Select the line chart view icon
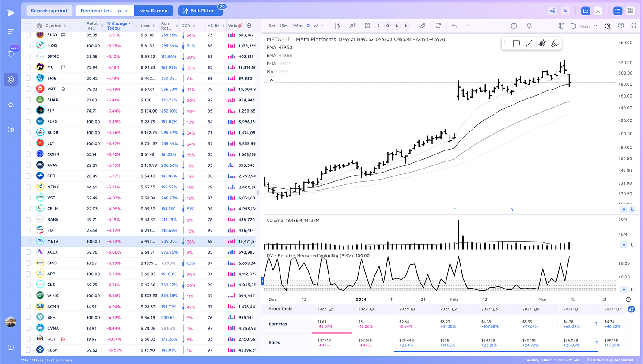The image size is (643, 364). pos(586,11)
